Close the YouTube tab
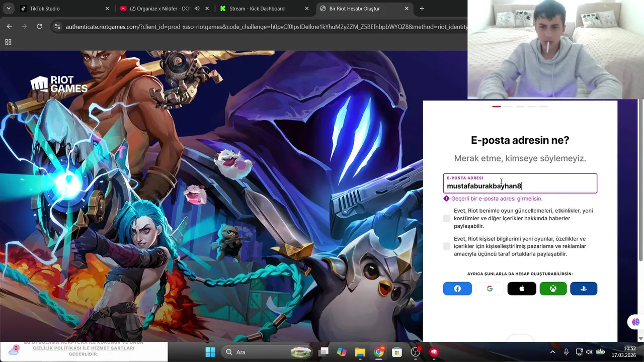Viewport: 644px width, 362px height. click(x=207, y=9)
